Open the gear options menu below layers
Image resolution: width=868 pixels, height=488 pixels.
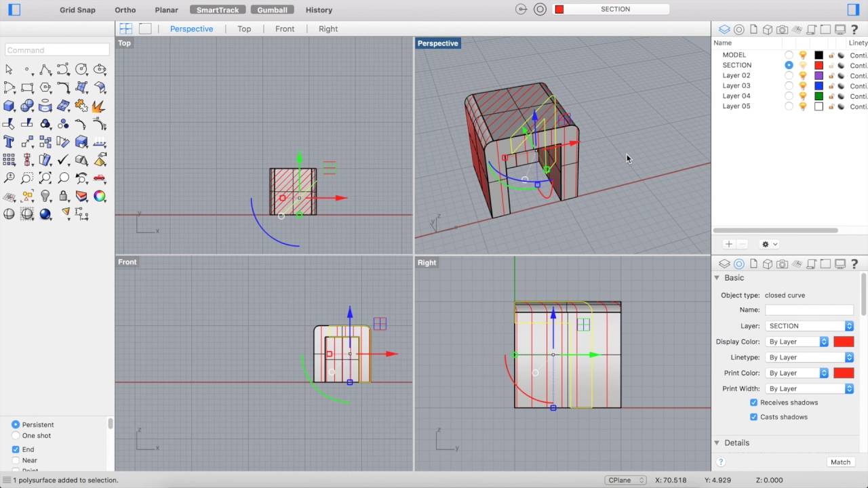(x=769, y=244)
